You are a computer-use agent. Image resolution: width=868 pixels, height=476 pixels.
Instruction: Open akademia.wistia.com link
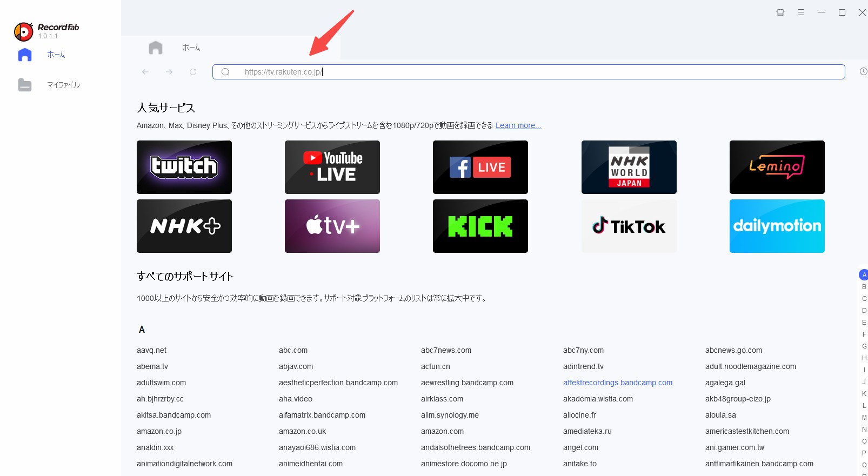pyautogui.click(x=598, y=399)
